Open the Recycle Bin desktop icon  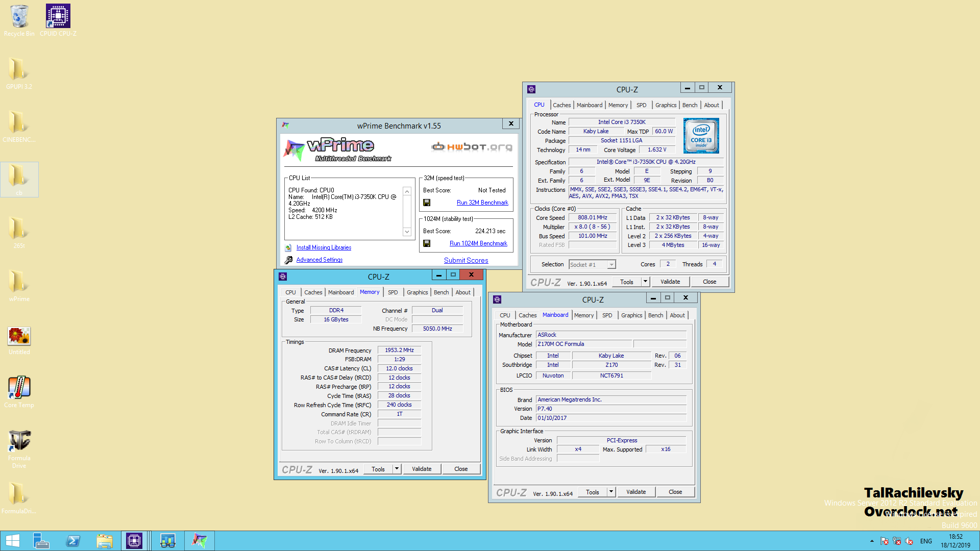point(19,20)
